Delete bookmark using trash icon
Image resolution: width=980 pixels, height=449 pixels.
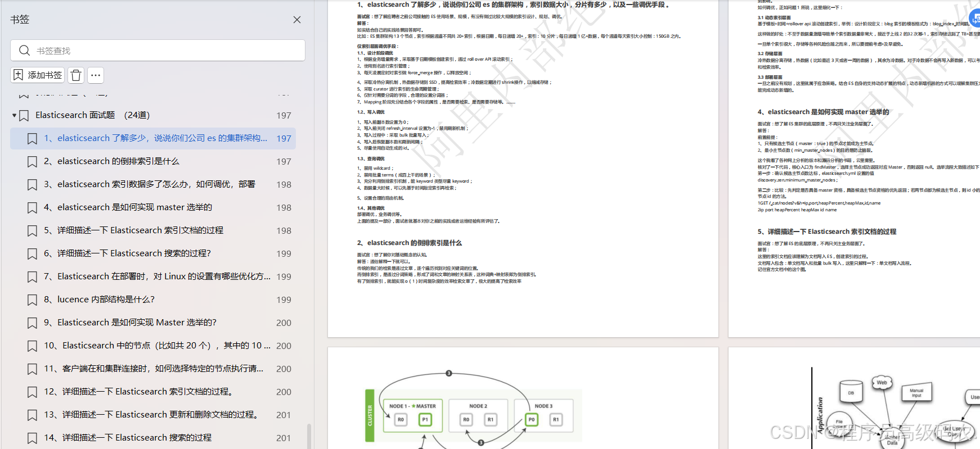pyautogui.click(x=77, y=75)
